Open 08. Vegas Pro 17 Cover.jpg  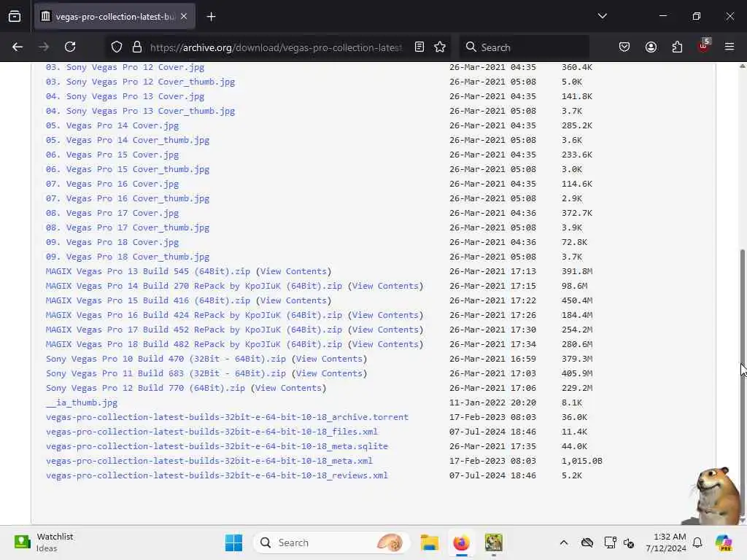pyautogui.click(x=112, y=213)
